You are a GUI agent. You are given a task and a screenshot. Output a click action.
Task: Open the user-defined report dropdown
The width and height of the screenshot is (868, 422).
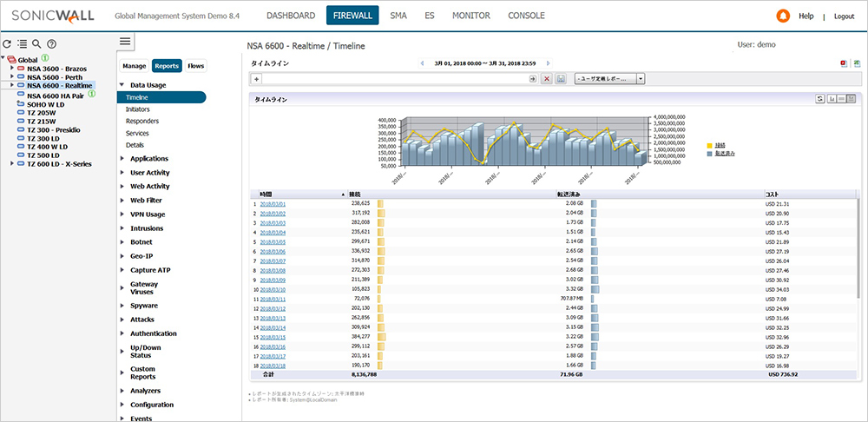610,79
